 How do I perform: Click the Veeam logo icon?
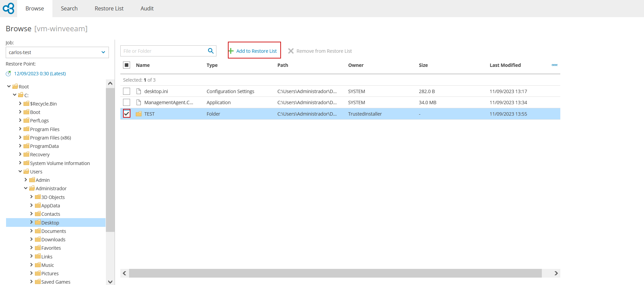[8, 8]
